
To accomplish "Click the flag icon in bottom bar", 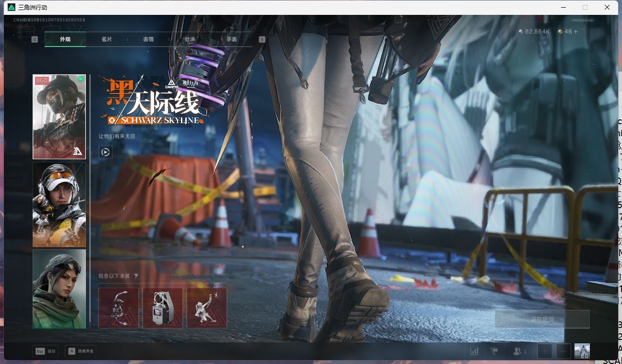I will [x=494, y=351].
